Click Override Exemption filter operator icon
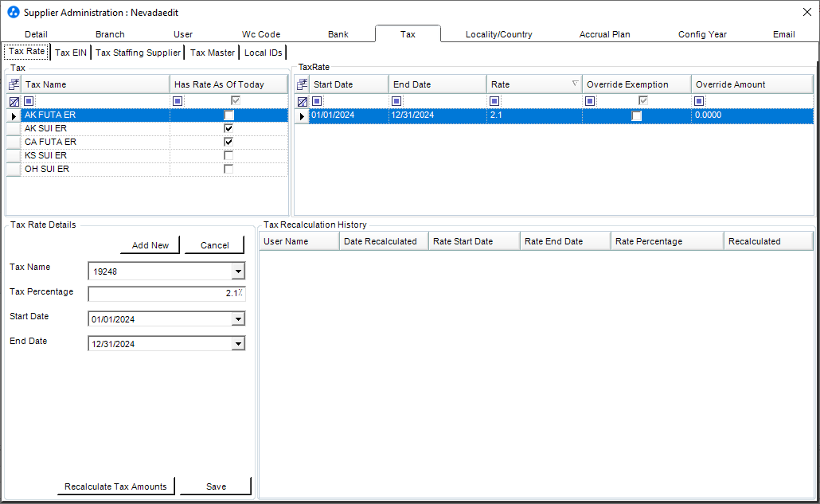820x504 pixels. pyautogui.click(x=590, y=101)
